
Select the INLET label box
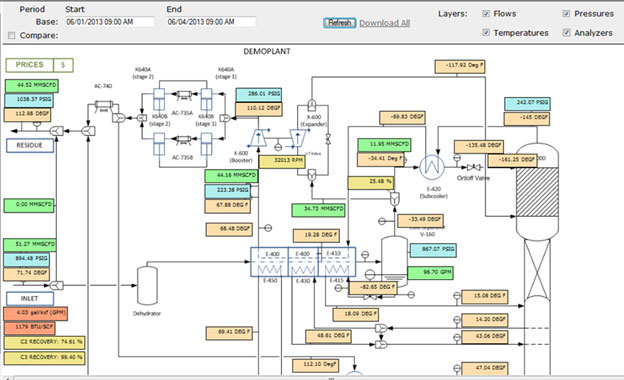(x=30, y=298)
